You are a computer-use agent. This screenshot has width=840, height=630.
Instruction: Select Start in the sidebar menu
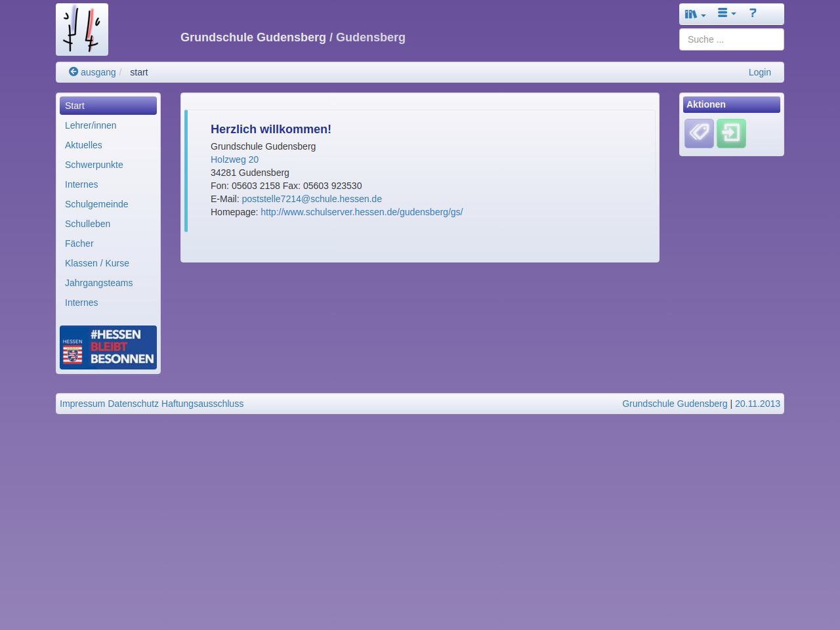pos(108,106)
